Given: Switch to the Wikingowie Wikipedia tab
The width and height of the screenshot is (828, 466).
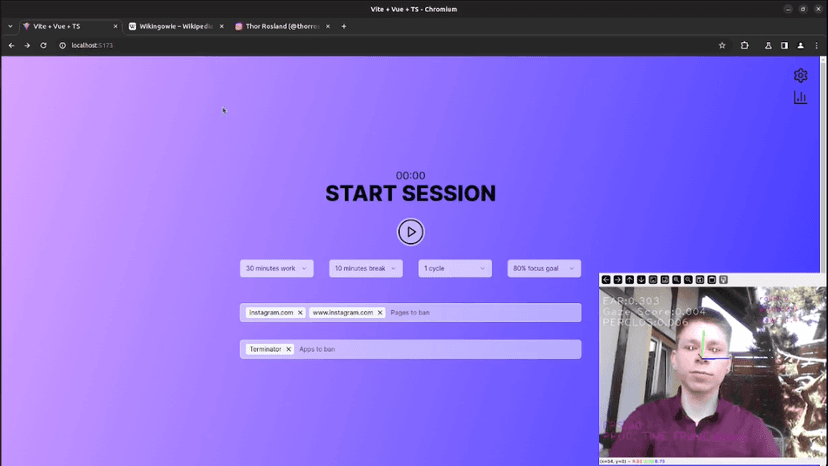Looking at the screenshot, I should point(172,26).
